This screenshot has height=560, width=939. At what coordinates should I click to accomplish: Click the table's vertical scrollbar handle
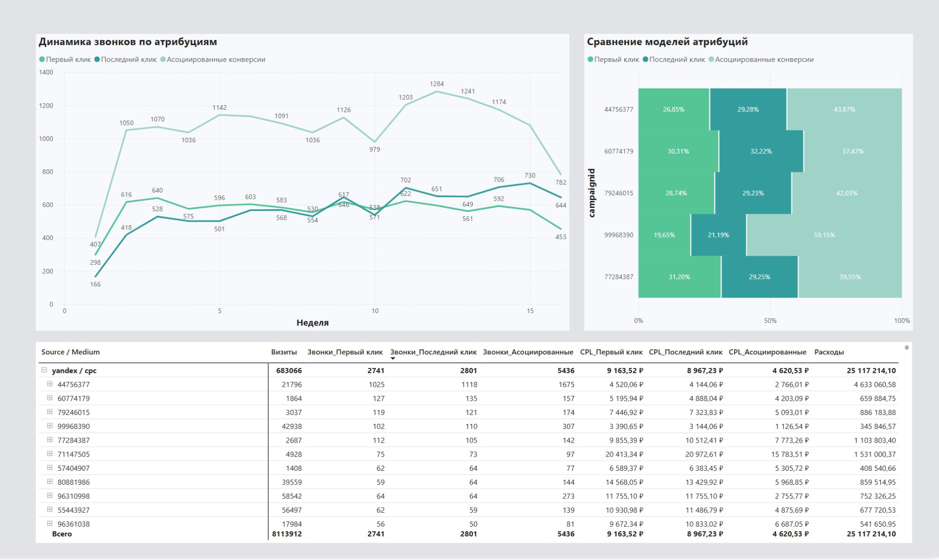pyautogui.click(x=907, y=348)
